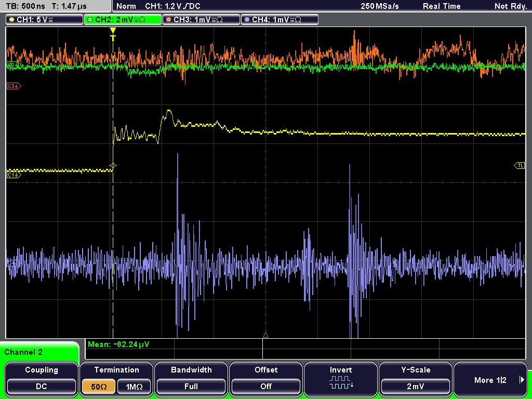
Task: Click the Mean: -82.24 µV measurement
Action: [x=118, y=344]
